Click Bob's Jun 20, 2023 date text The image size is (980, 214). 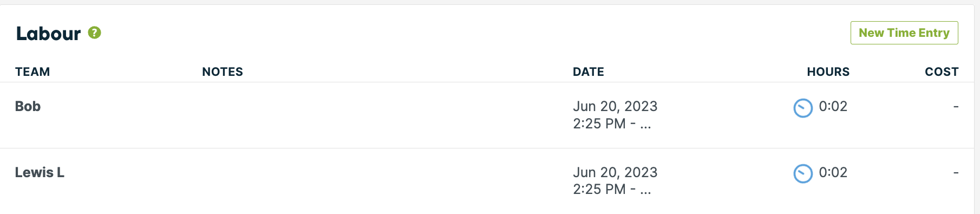[x=615, y=106]
